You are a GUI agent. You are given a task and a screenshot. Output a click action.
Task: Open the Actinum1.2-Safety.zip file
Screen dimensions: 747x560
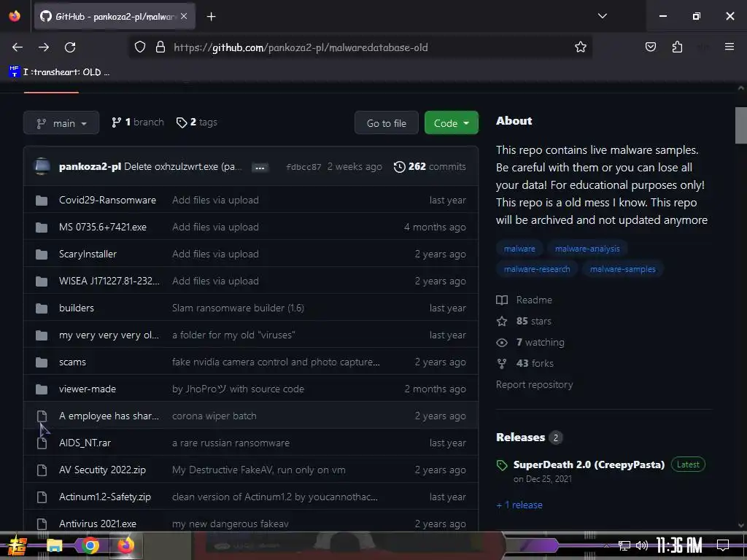[x=105, y=497]
